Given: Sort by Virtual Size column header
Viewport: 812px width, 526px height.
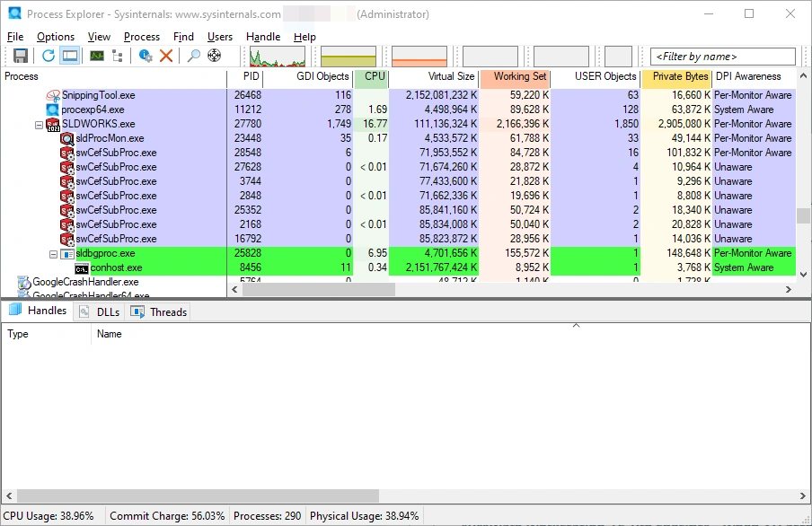Looking at the screenshot, I should coord(434,76).
